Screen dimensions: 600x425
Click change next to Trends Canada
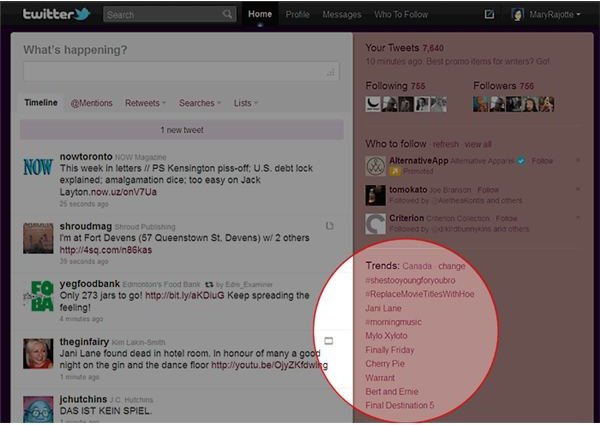(x=452, y=266)
